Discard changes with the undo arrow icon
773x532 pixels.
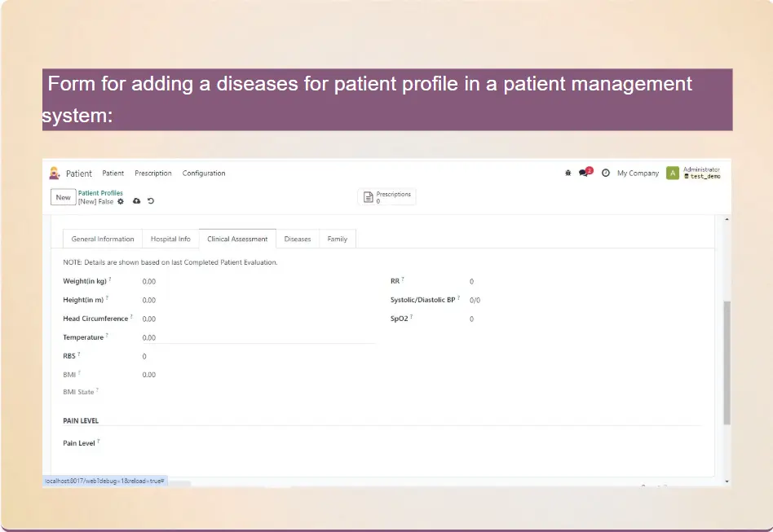point(151,201)
